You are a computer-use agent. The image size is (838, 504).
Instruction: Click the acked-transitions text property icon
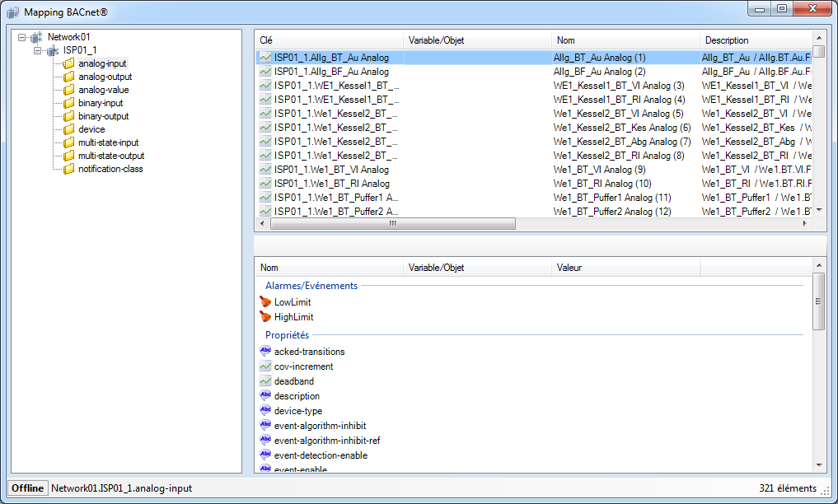(265, 351)
